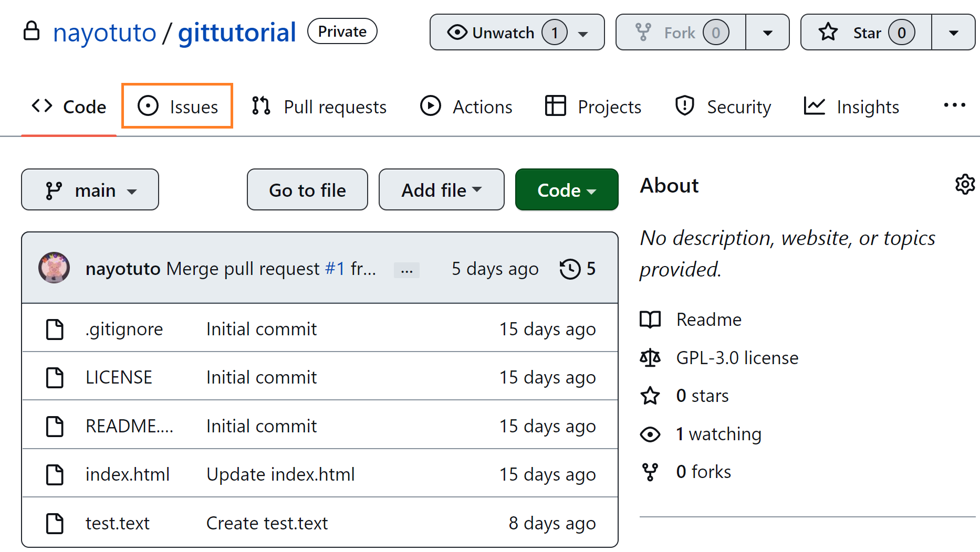Expand commit message ellipsis button
The height and width of the screenshot is (552, 980).
(x=406, y=270)
